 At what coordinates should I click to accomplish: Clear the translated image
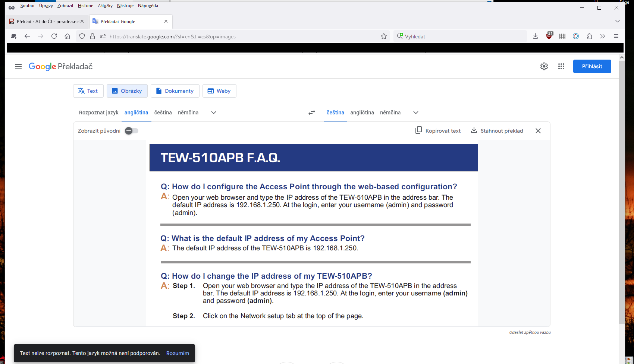coord(538,131)
